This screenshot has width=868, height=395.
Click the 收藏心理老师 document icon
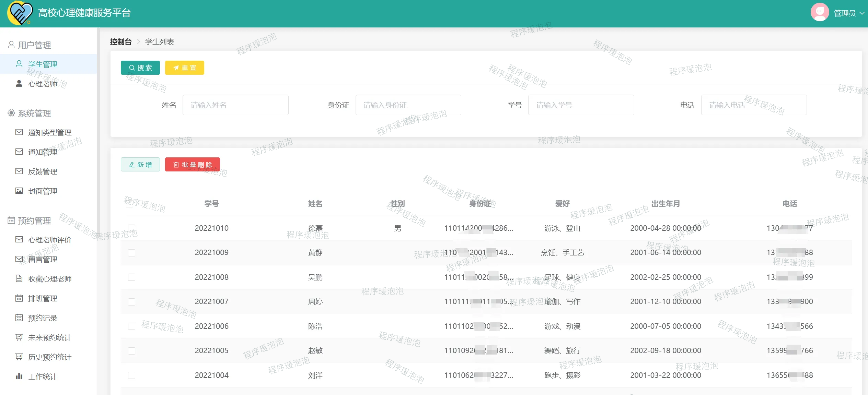[x=19, y=278]
